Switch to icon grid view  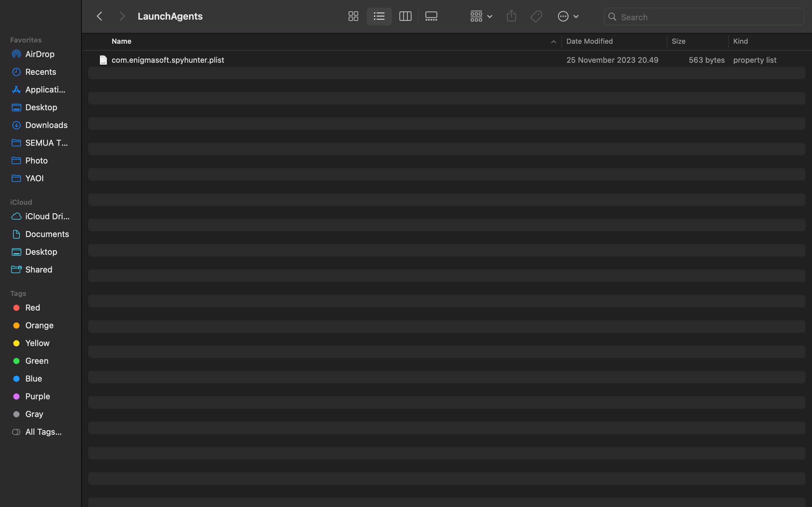click(x=353, y=16)
